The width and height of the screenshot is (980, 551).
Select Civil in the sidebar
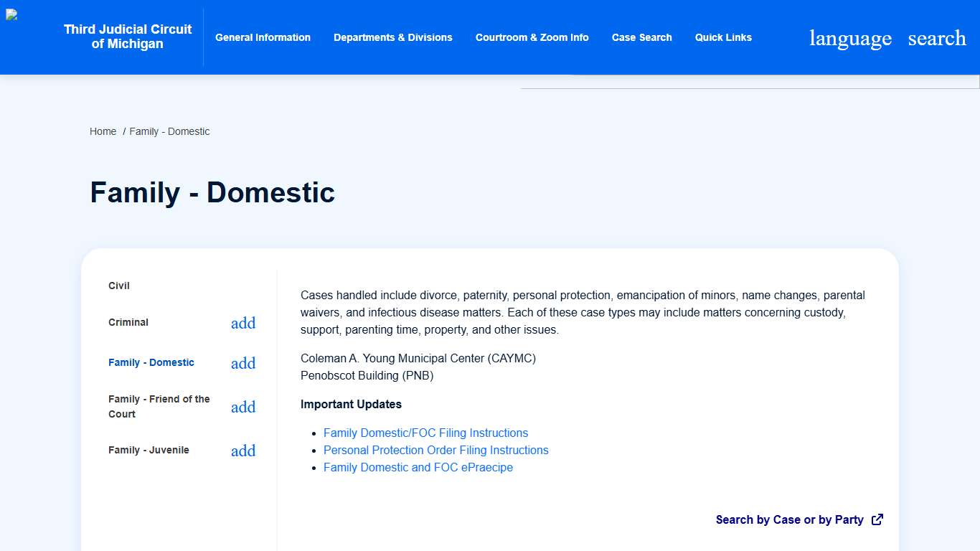coord(119,286)
